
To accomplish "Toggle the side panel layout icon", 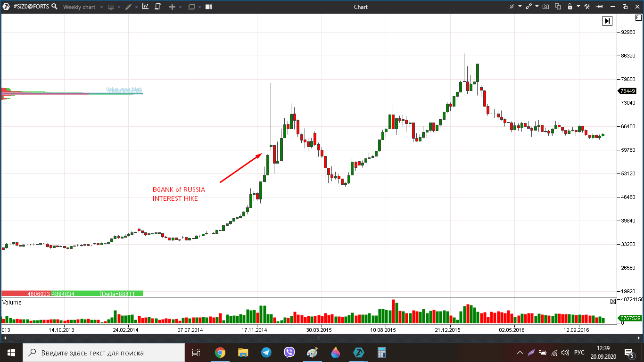I will click(x=208, y=7).
